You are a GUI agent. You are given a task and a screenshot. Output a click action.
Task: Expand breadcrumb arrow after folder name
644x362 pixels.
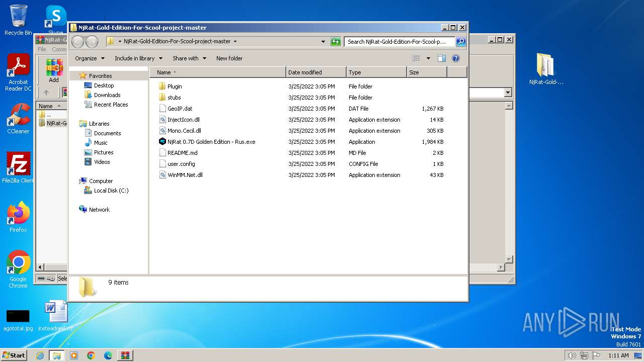[235, 42]
